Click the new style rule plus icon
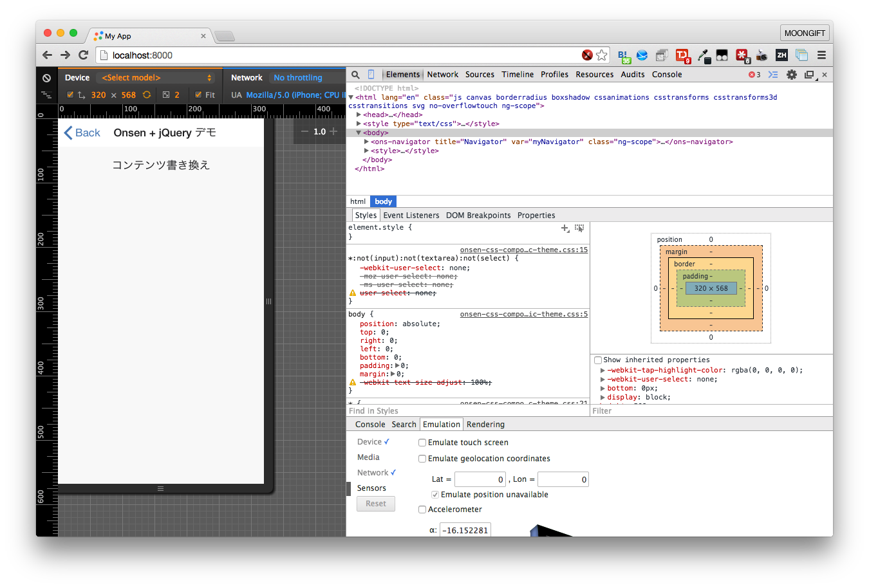 [565, 228]
